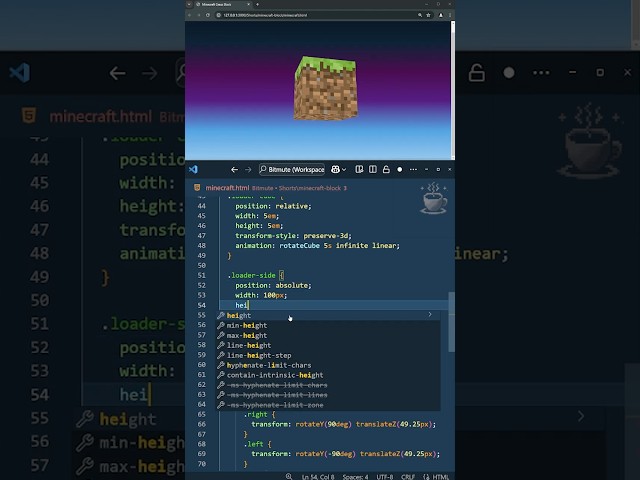Expand the chevron beside the Copilot icon
640x480 pixels.
tap(344, 169)
